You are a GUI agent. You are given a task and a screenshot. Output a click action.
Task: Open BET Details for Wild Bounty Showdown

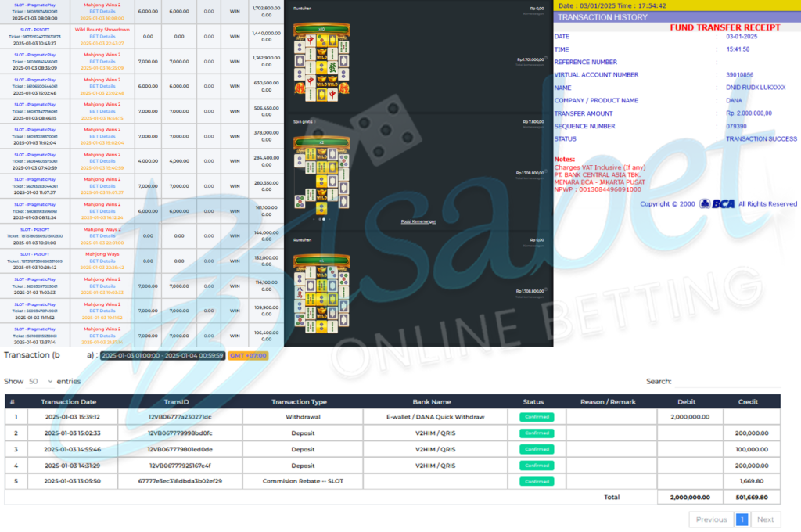102,36
